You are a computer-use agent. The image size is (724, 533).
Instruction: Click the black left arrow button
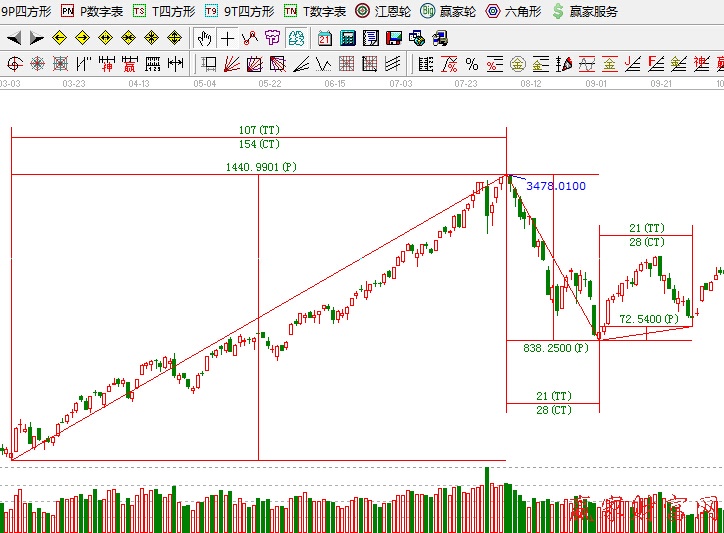(14, 38)
